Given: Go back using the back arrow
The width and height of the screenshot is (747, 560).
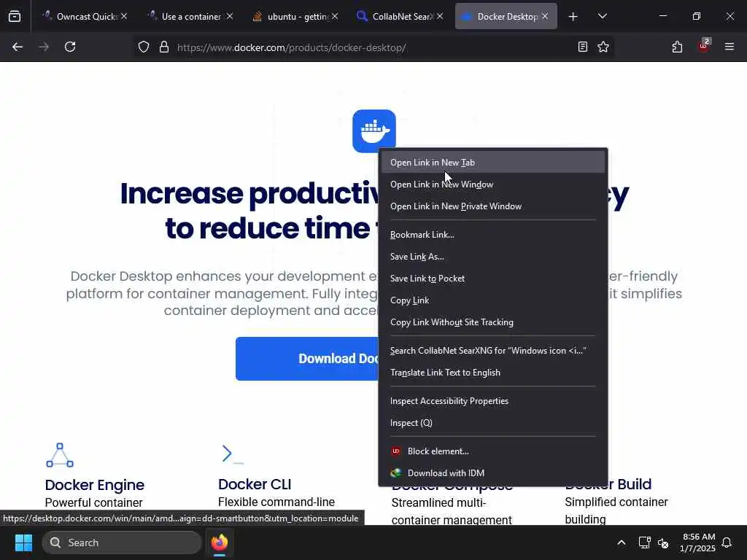Looking at the screenshot, I should 18,47.
